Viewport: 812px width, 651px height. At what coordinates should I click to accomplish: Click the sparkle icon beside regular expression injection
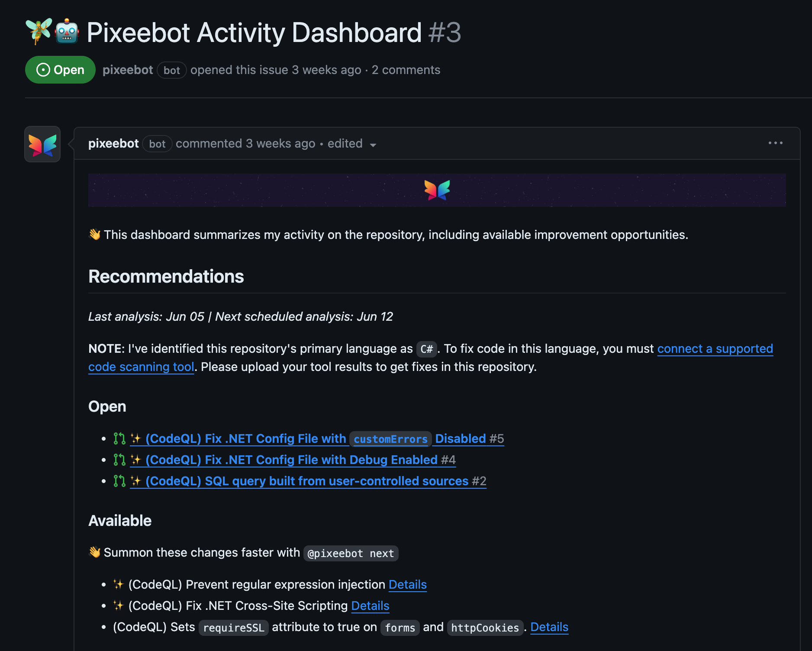(x=118, y=584)
